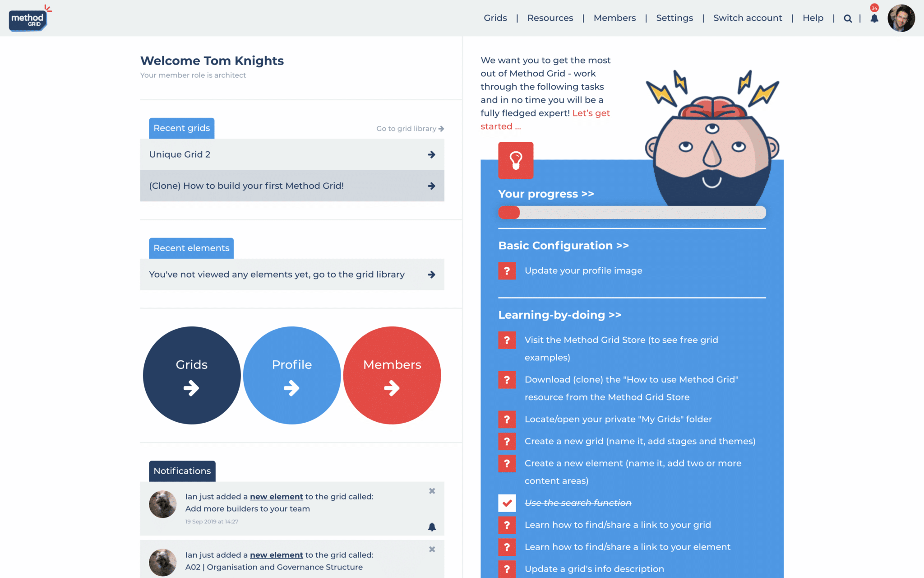The width and height of the screenshot is (924, 578).
Task: Expand the Your progress heading
Action: click(546, 194)
